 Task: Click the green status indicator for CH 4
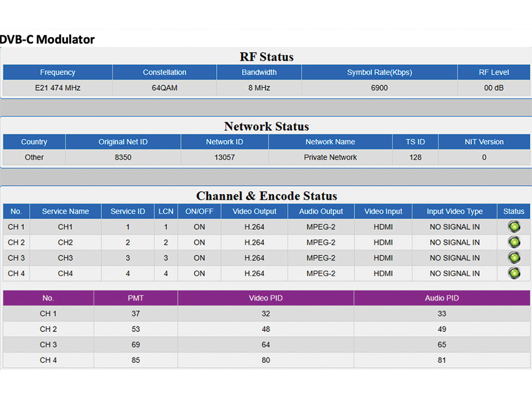(x=514, y=273)
